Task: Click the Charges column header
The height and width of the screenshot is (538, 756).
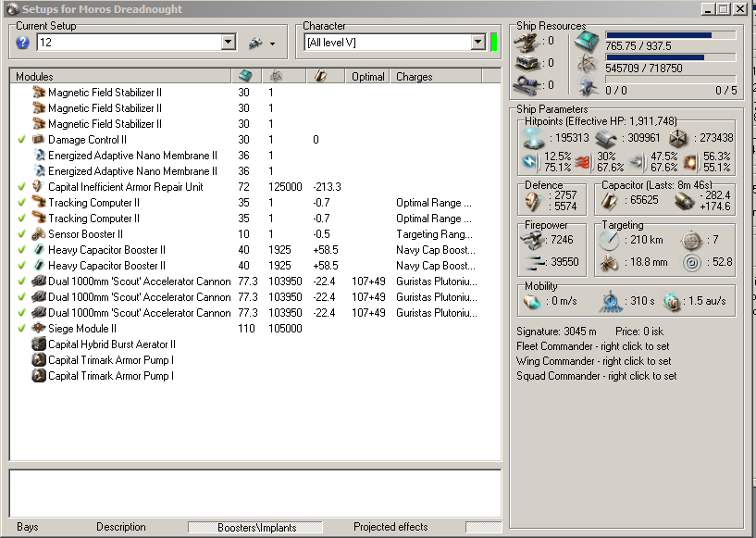Action: pyautogui.click(x=436, y=76)
